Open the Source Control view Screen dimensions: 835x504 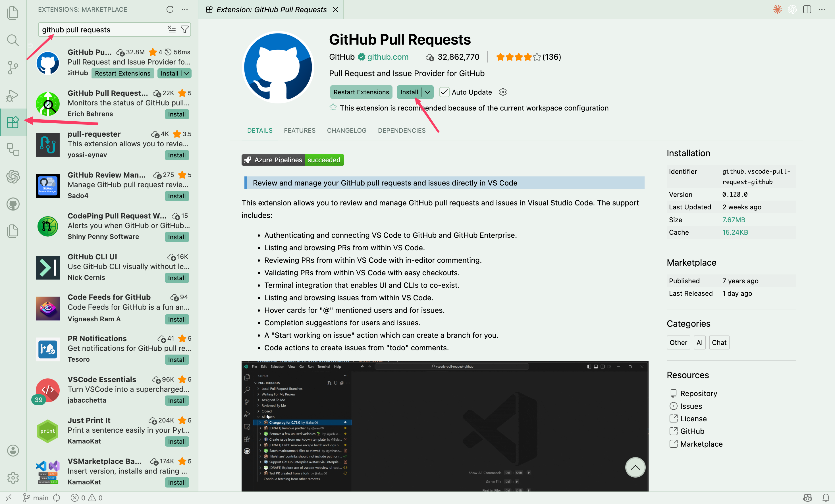pos(13,68)
